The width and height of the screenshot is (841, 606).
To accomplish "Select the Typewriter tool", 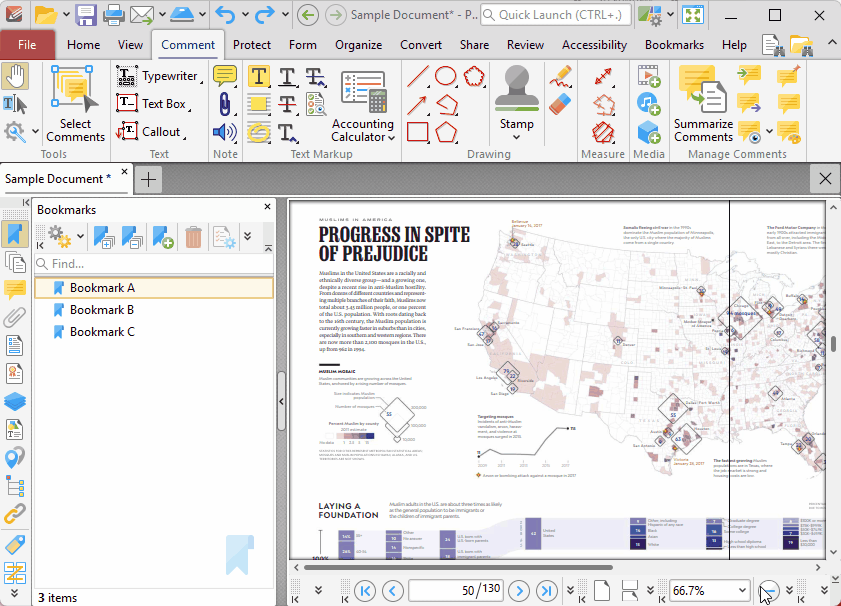I will [x=157, y=76].
